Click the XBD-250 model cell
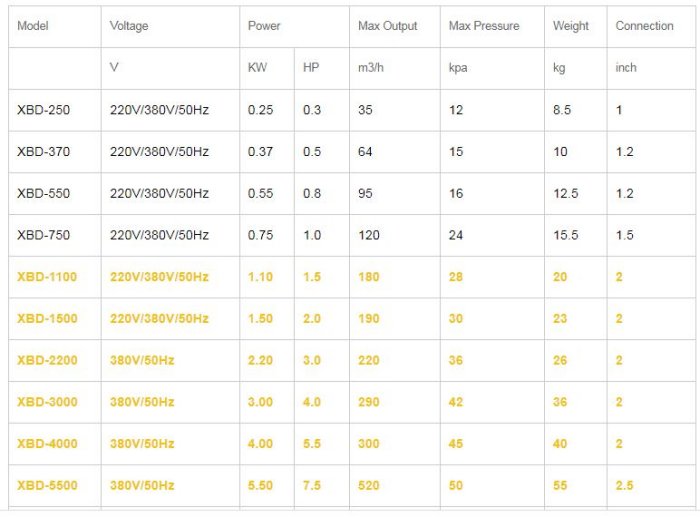Viewport: 700px width, 517px height. click(x=43, y=110)
